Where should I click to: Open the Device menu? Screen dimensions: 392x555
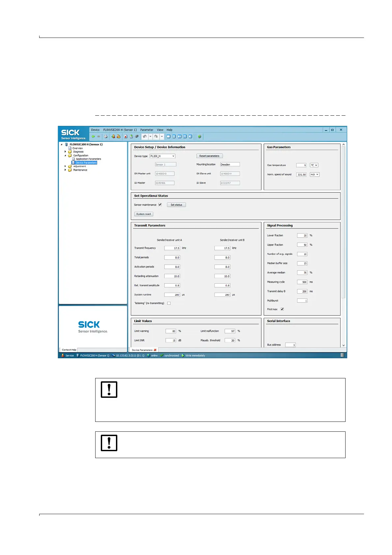[x=95, y=130]
